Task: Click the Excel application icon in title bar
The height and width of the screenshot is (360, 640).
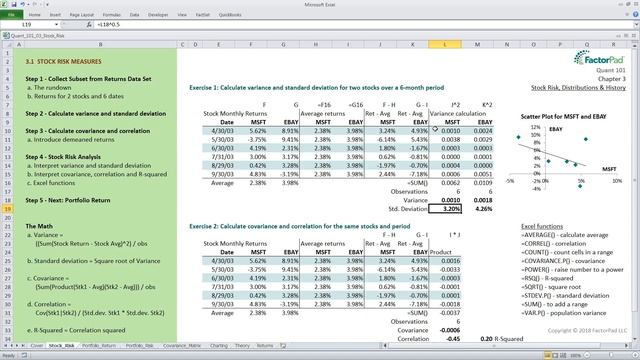Action: click(4, 4)
